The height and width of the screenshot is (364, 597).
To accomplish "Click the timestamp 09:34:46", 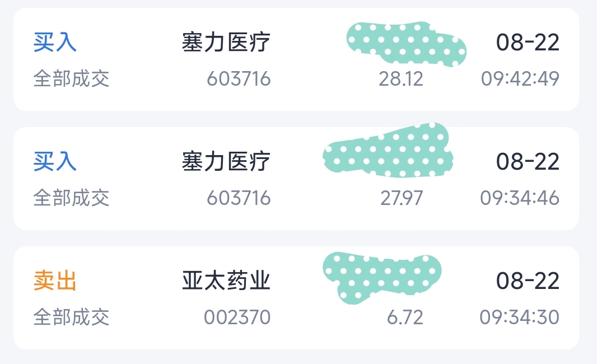I will coord(520,198).
